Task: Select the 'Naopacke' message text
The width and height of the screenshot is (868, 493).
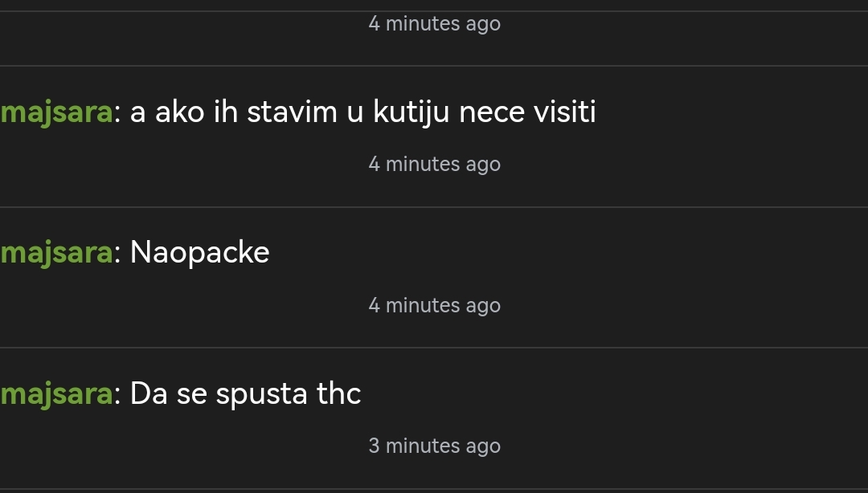Action: tap(199, 254)
